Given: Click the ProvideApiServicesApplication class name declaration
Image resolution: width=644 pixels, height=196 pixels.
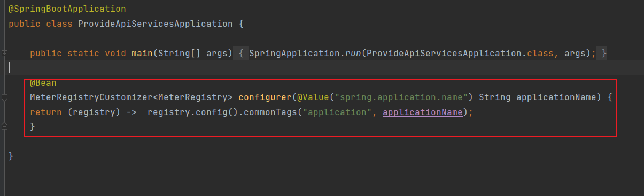Looking at the screenshot, I should coord(156,24).
